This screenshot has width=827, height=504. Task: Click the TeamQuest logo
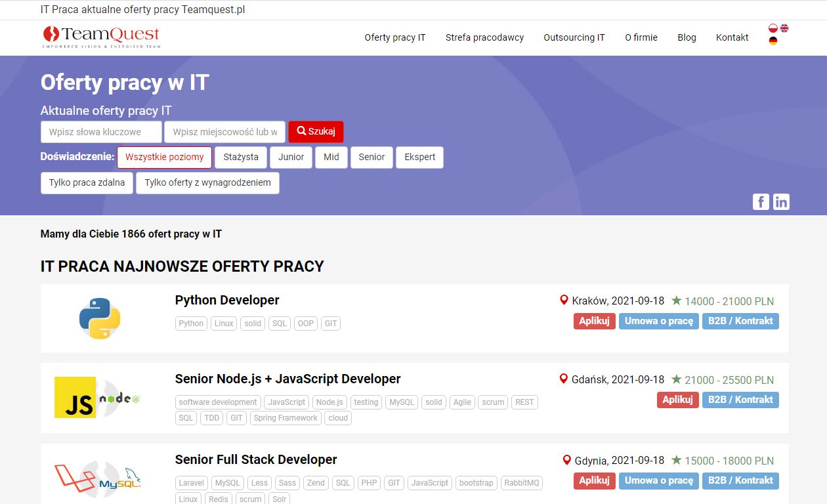point(101,37)
